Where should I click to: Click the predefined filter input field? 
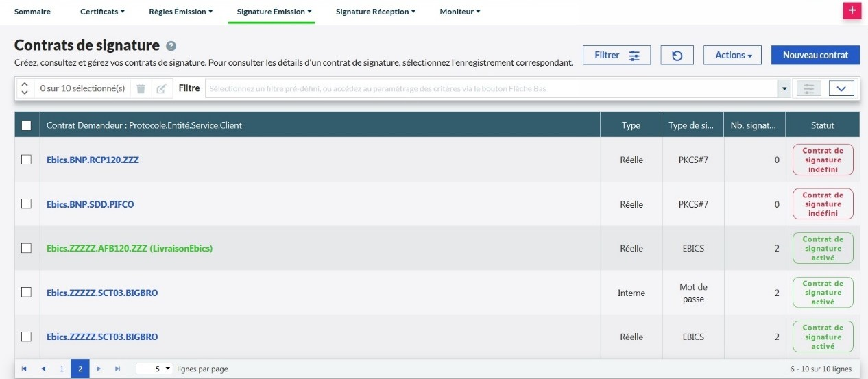coord(490,88)
